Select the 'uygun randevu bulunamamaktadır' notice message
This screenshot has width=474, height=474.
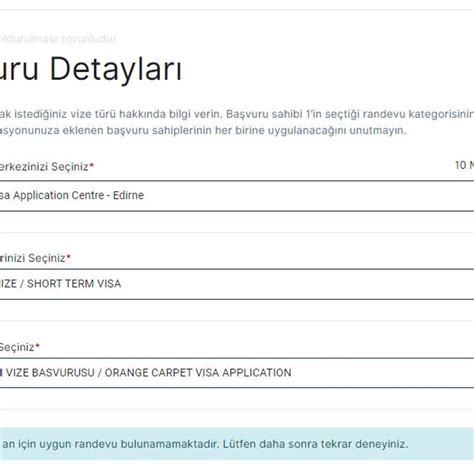[x=237, y=444]
